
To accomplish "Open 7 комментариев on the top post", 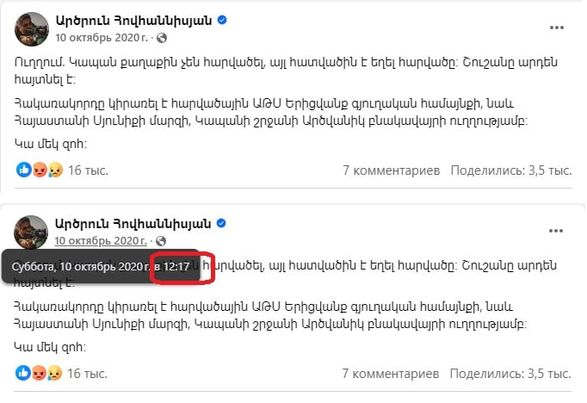I will (x=391, y=170).
